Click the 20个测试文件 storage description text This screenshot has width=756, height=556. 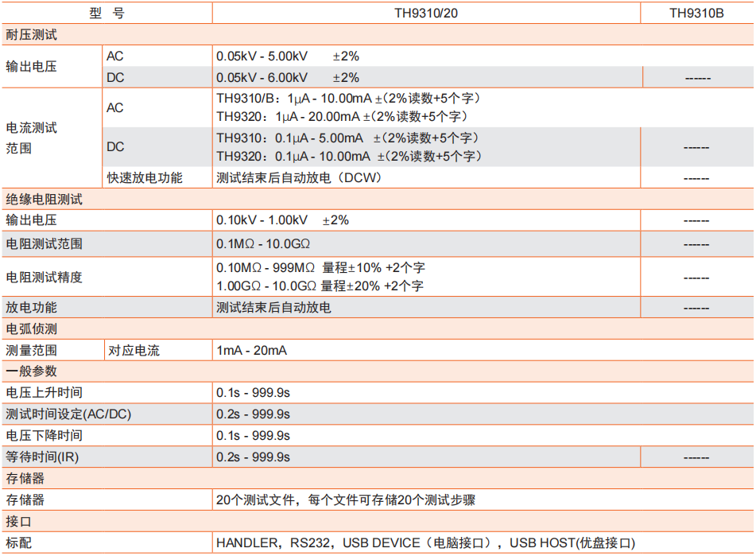coord(346,500)
